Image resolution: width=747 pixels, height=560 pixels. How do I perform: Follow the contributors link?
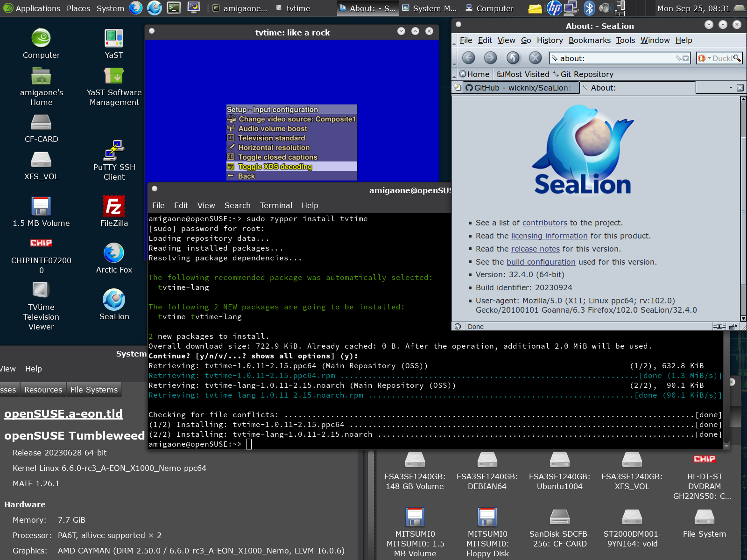544,223
